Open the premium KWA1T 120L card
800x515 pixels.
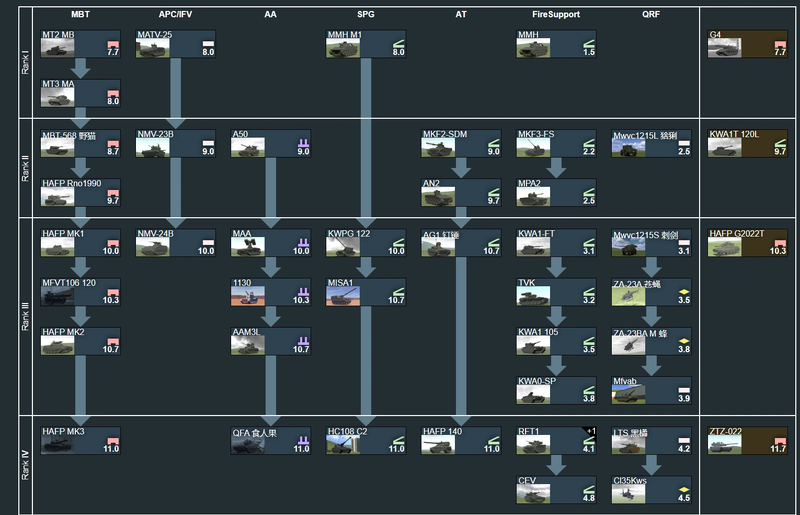point(747,143)
